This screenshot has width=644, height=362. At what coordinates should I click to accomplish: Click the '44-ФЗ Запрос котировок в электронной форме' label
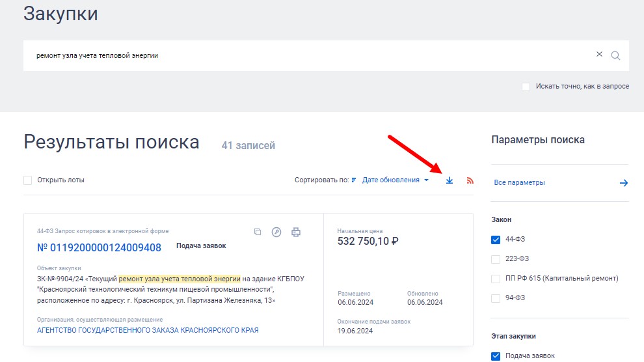coord(103,231)
